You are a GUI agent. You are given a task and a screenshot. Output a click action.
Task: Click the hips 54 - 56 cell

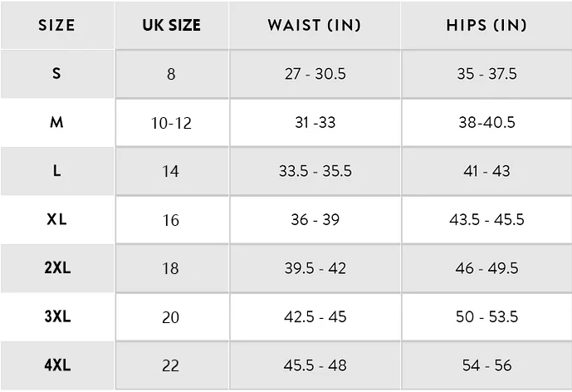(x=486, y=365)
